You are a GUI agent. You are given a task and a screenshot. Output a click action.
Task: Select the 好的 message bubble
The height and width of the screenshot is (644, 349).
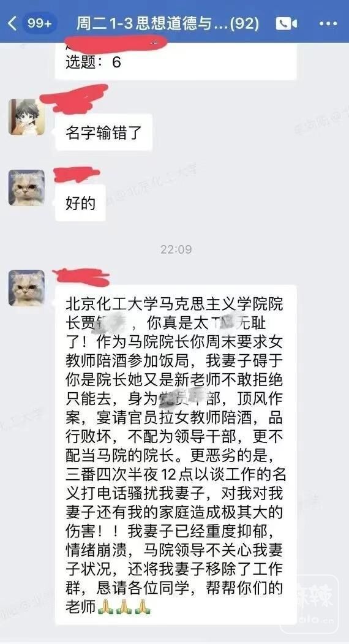click(80, 203)
